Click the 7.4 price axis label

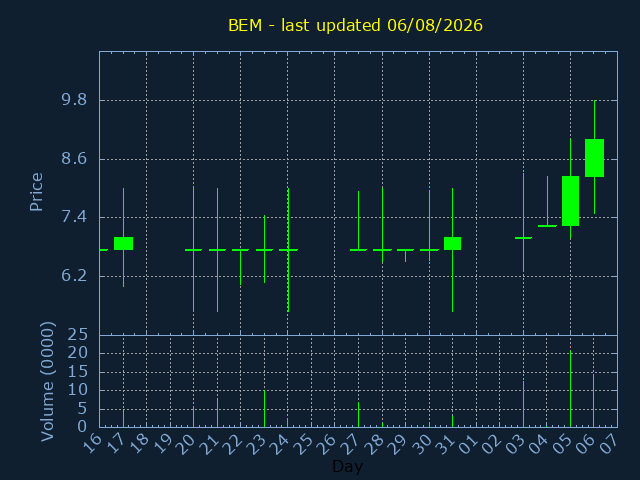74,217
